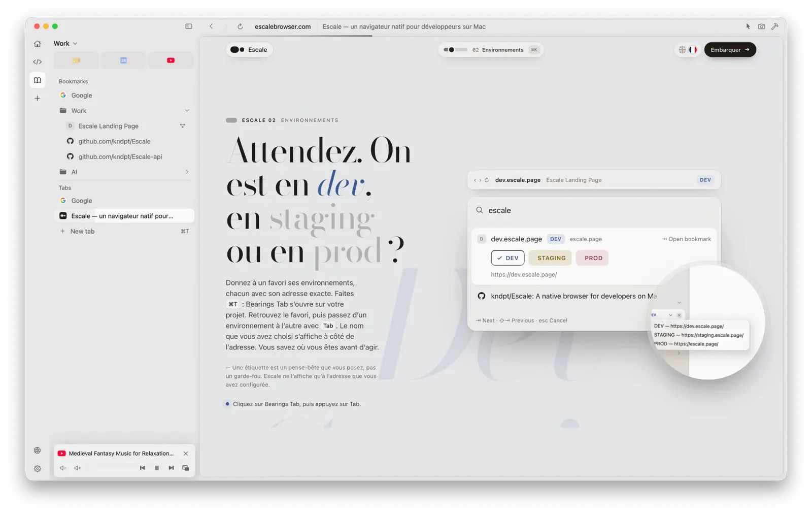Open settings with the gear icon
This screenshot has width=812, height=514.
(x=37, y=469)
